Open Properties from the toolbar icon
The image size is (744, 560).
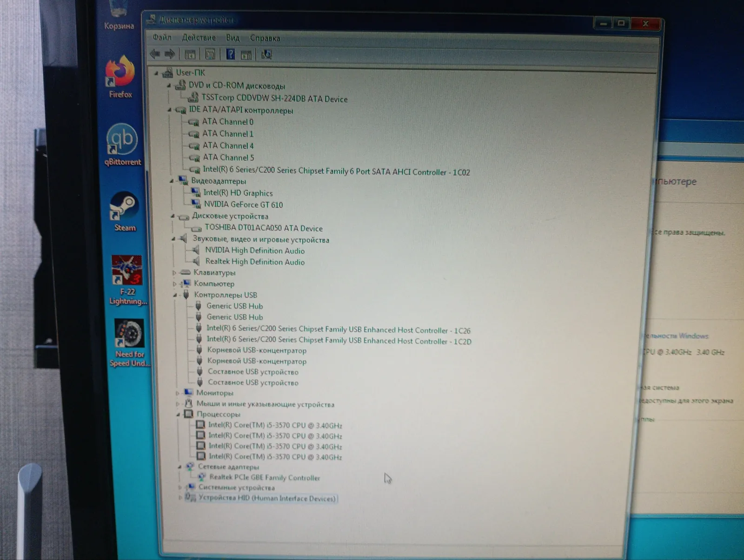pyautogui.click(x=210, y=54)
